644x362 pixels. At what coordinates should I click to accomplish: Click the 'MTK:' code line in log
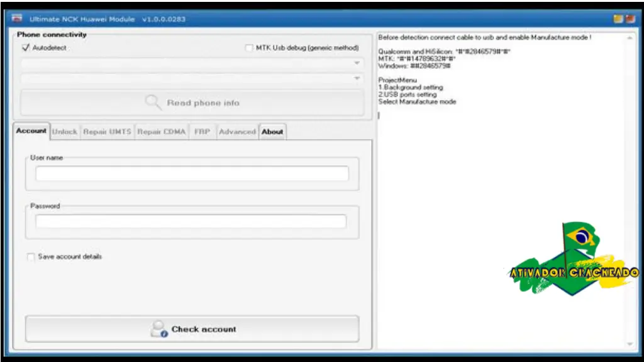coord(417,58)
